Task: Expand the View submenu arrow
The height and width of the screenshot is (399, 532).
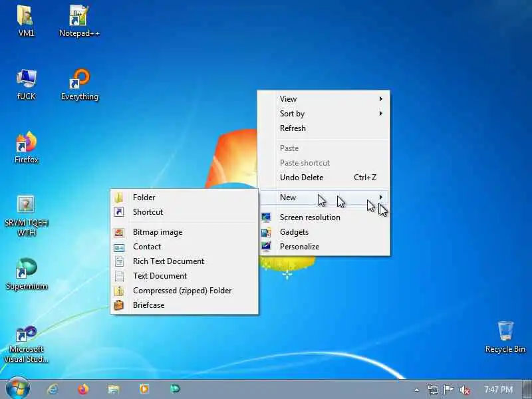Action: point(380,98)
